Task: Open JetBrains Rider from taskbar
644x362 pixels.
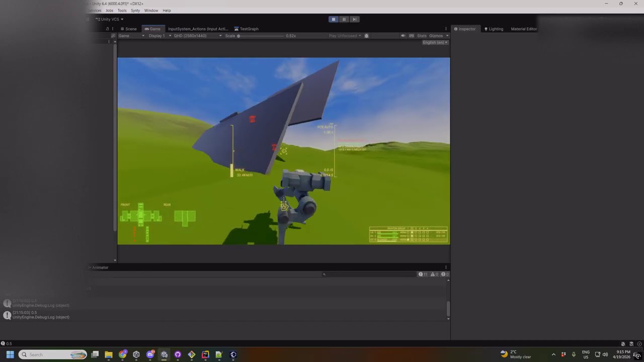Action: [x=205, y=354]
